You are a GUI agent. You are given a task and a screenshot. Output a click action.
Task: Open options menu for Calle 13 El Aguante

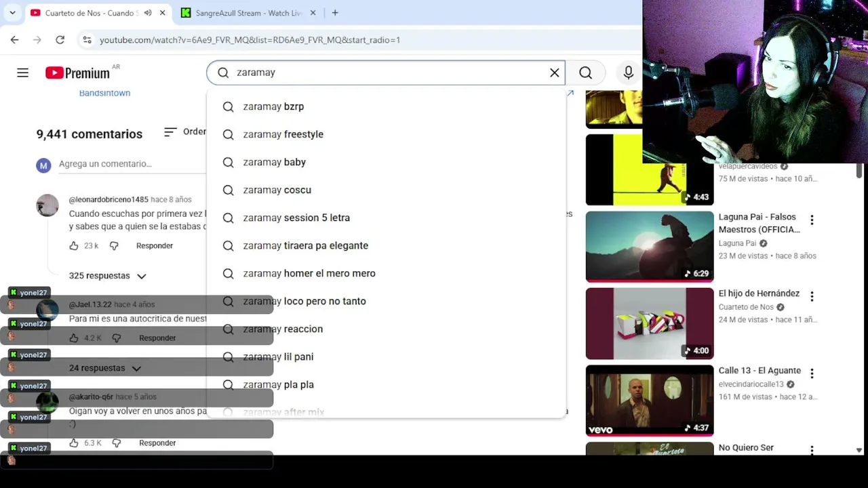click(812, 373)
